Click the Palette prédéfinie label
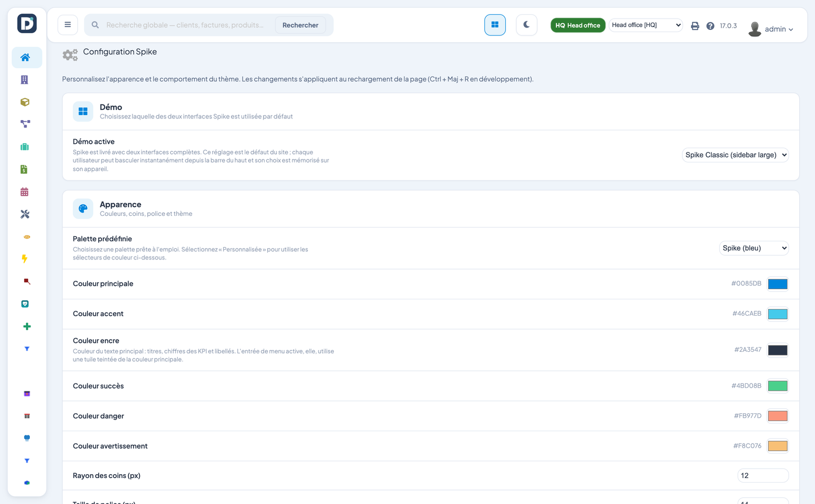This screenshot has width=815, height=504. (102, 239)
